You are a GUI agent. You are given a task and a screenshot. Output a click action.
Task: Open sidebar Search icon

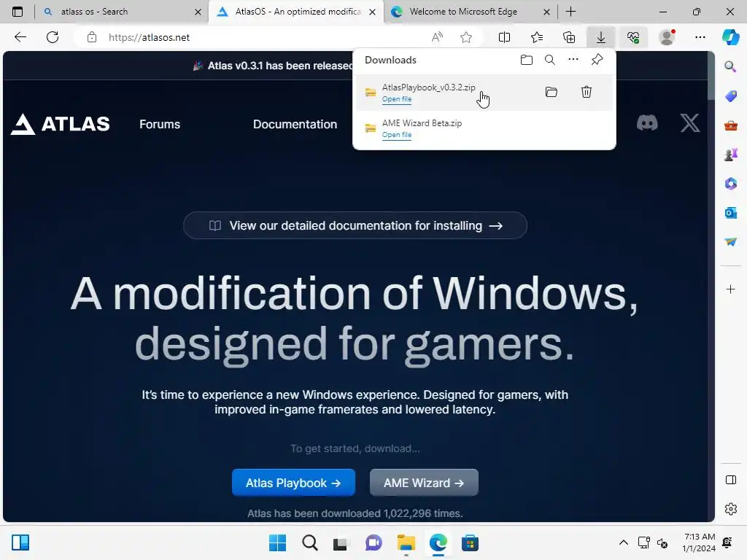click(731, 66)
